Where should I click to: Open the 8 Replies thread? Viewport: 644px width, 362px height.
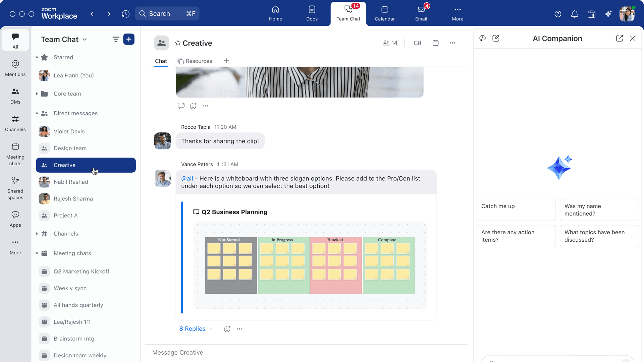click(192, 329)
